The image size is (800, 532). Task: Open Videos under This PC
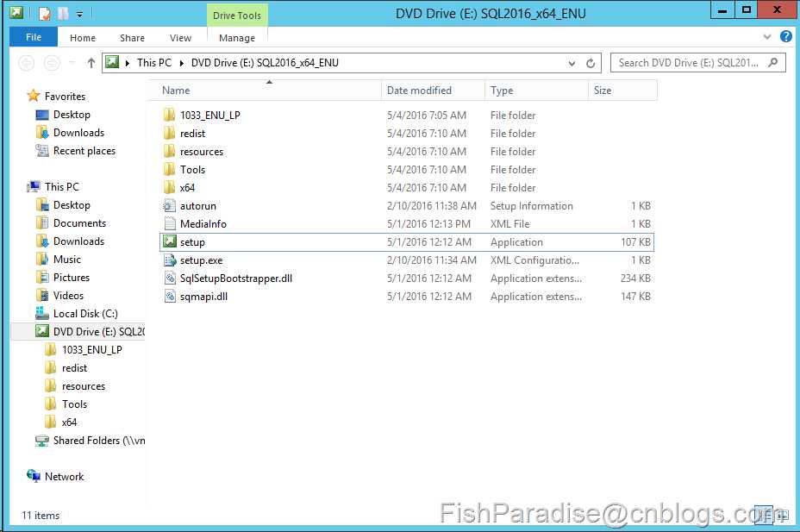pos(68,296)
